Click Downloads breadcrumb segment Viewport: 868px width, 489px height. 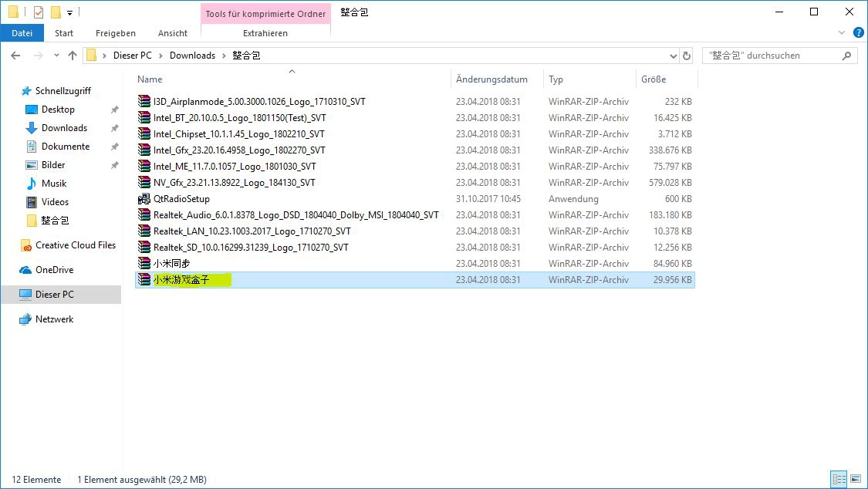point(192,56)
